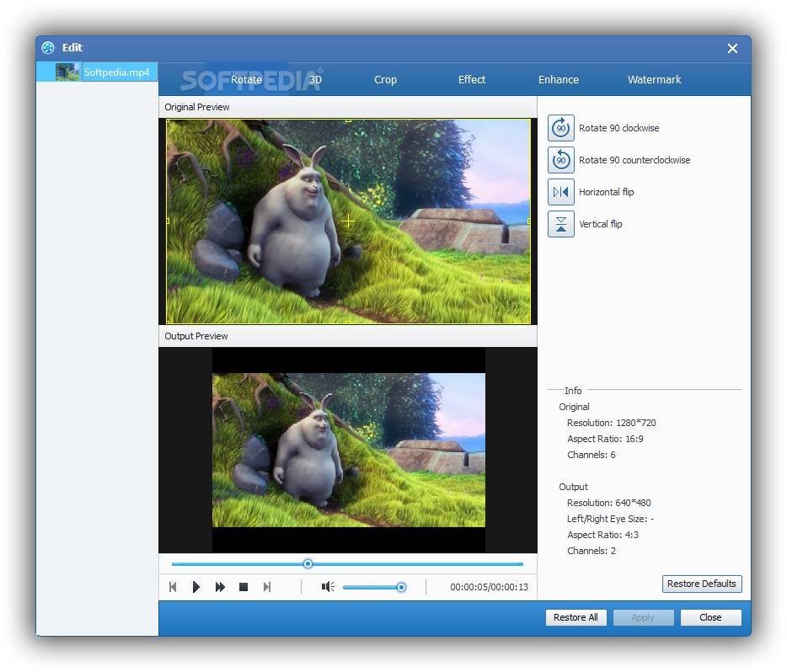The width and height of the screenshot is (787, 672).
Task: Click the 'Rotate 90 counterclockwise' label text
Action: (x=634, y=160)
